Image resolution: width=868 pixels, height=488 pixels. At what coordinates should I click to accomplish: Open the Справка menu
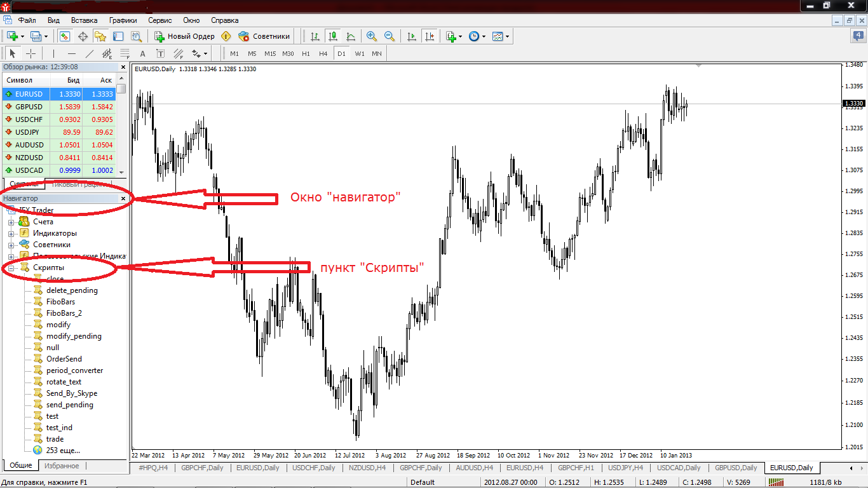click(x=225, y=20)
